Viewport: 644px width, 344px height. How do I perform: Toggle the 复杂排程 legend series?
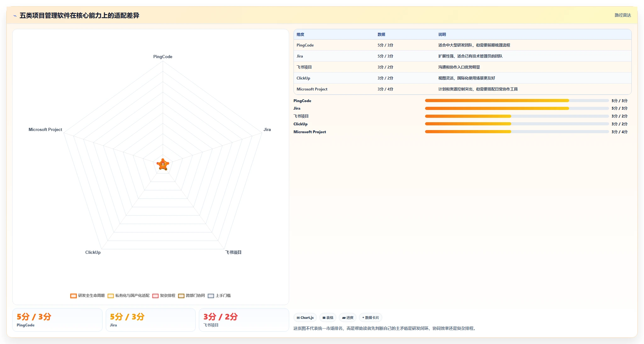tap(164, 296)
